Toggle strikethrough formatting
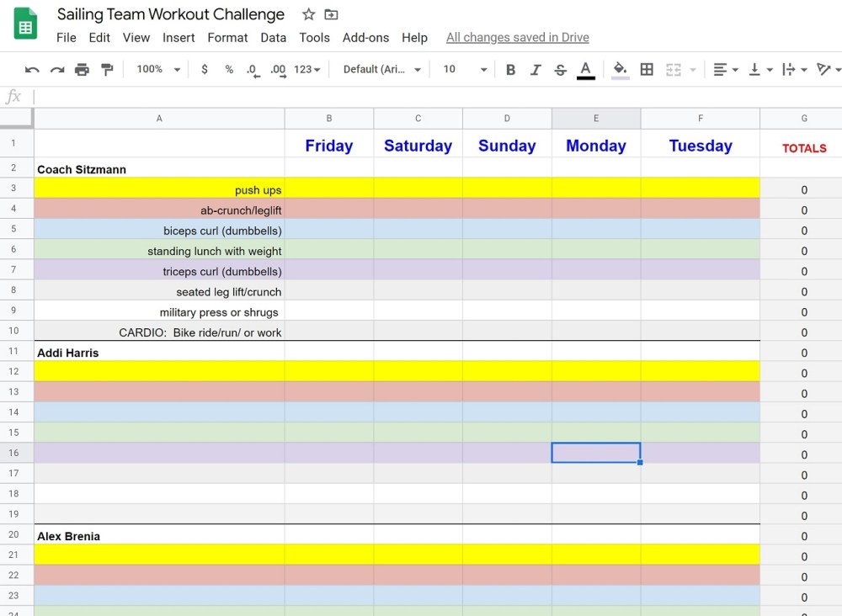 560,70
